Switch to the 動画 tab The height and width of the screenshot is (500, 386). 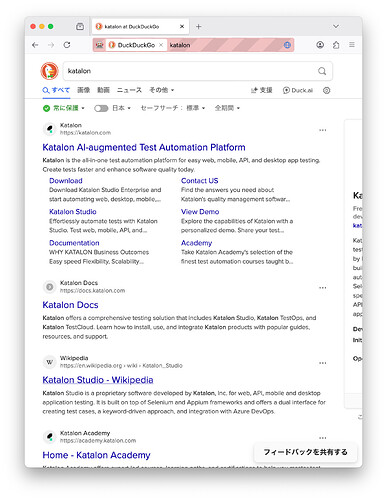click(x=103, y=90)
